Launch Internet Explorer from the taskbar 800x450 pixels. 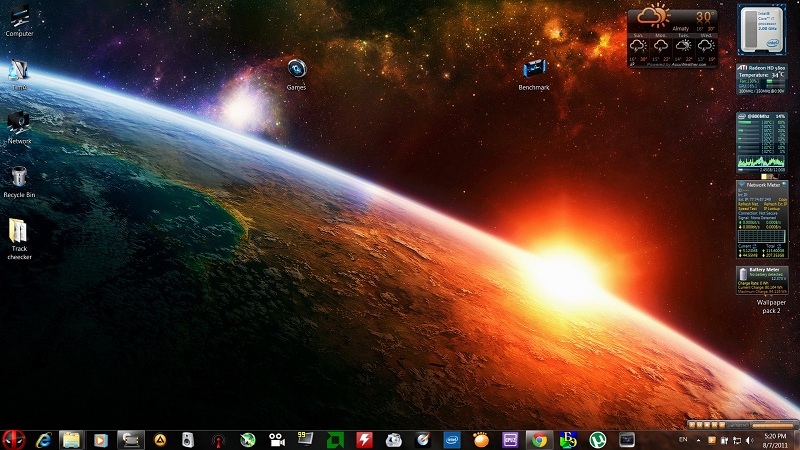43,440
